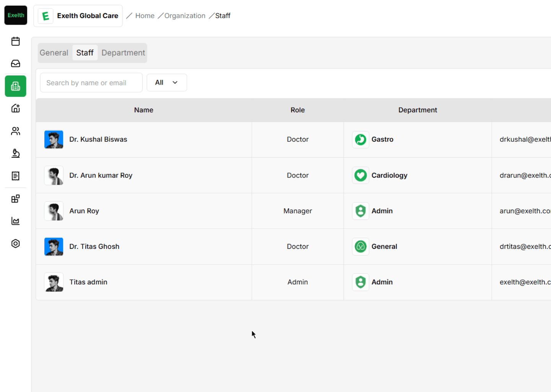Click the home-plus icon in sidebar
The width and height of the screenshot is (551, 392).
click(16, 108)
